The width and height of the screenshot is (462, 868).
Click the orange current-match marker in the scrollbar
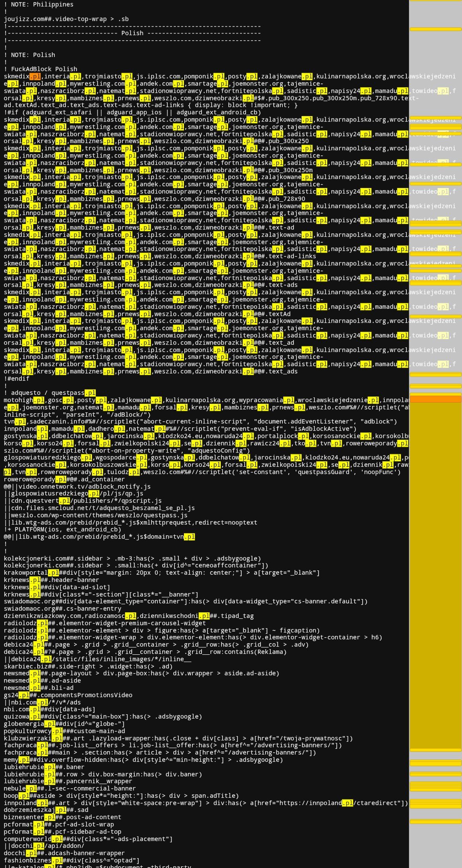[435, 399]
